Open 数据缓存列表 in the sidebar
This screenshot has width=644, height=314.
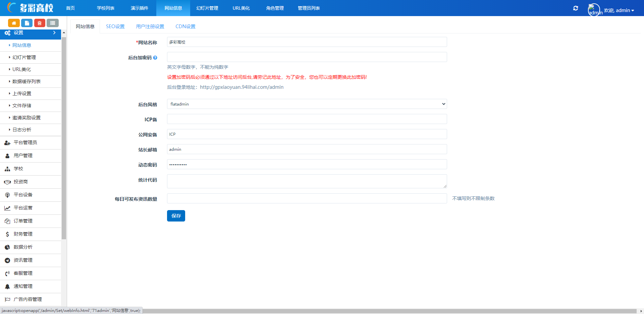[26, 81]
